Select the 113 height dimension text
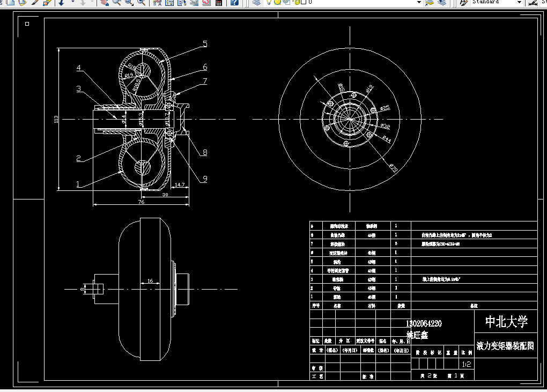This screenshot has width=547, height=392. pos(56,119)
